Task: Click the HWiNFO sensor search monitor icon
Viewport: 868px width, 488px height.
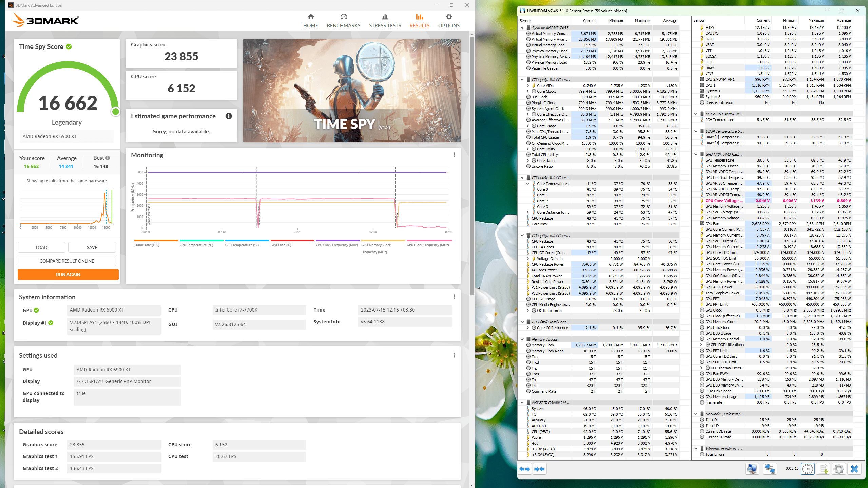Action: 752,469
